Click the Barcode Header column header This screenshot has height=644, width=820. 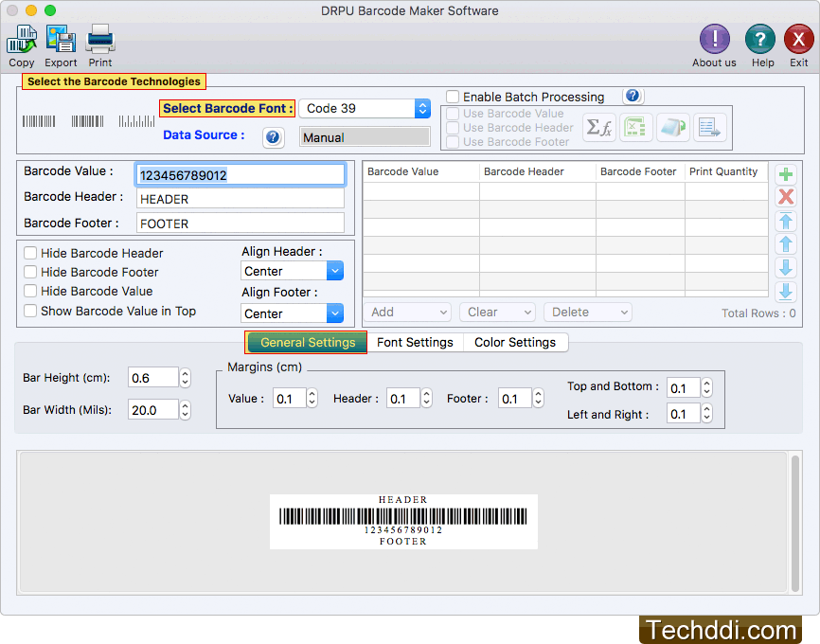[538, 171]
